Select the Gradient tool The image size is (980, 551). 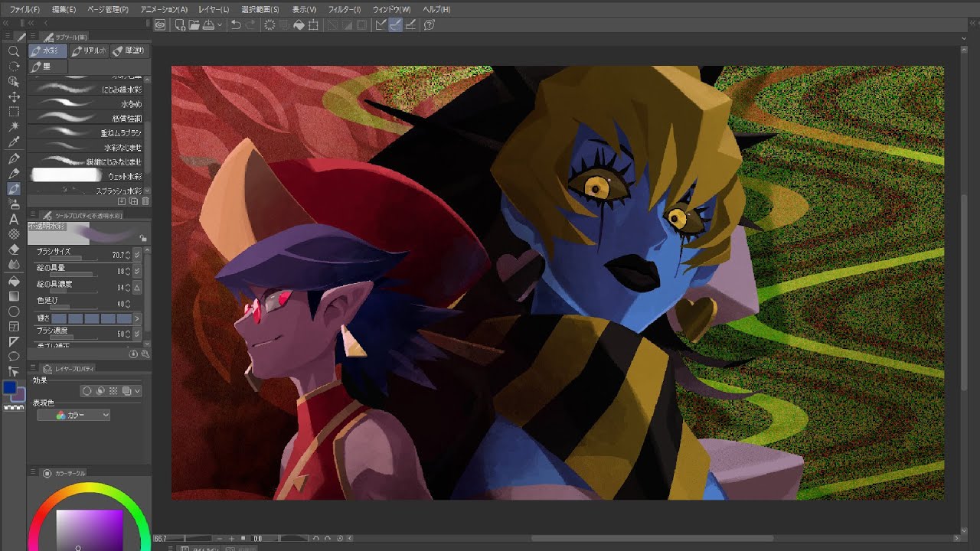14,296
